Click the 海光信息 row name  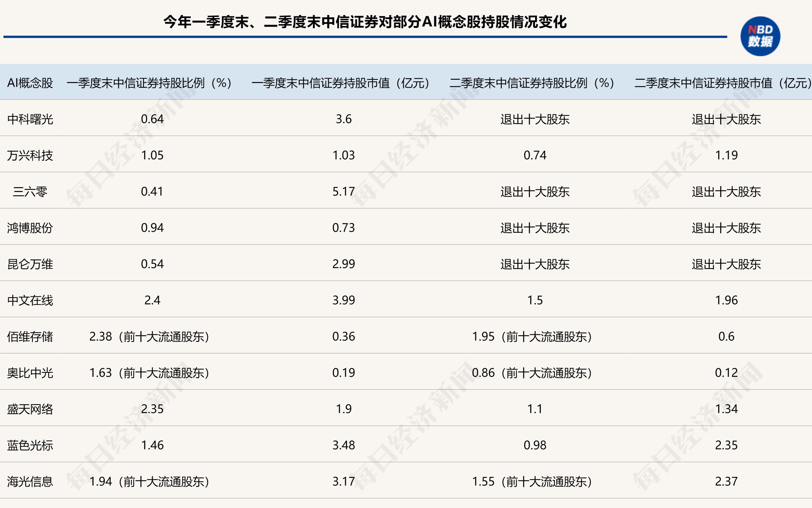point(30,482)
